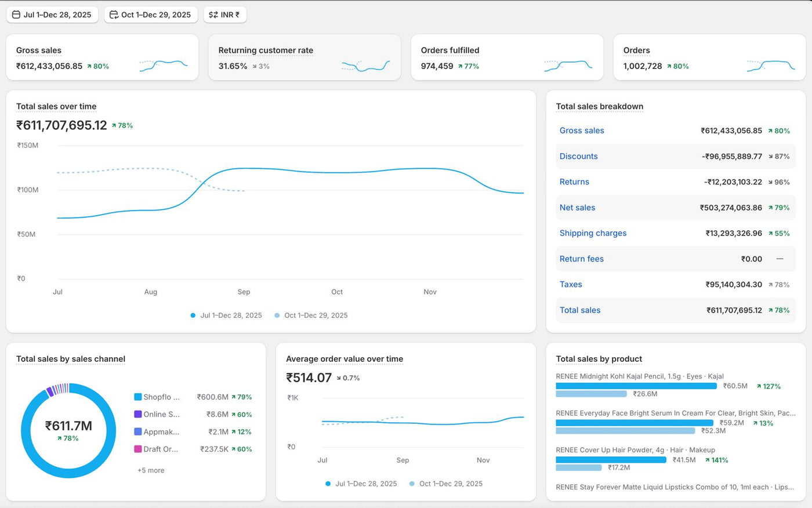Click the sales channel donut chart
The image size is (812, 508).
tap(68, 430)
